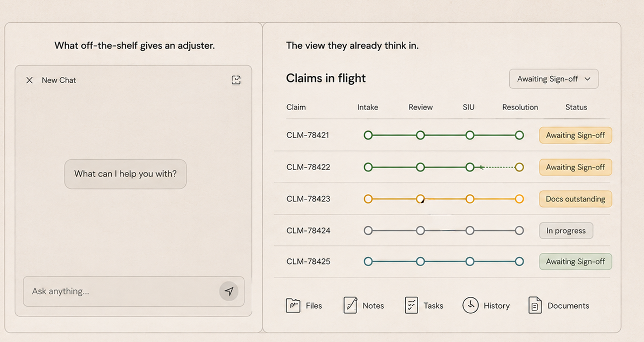Click the Resolution column header

pos(520,107)
